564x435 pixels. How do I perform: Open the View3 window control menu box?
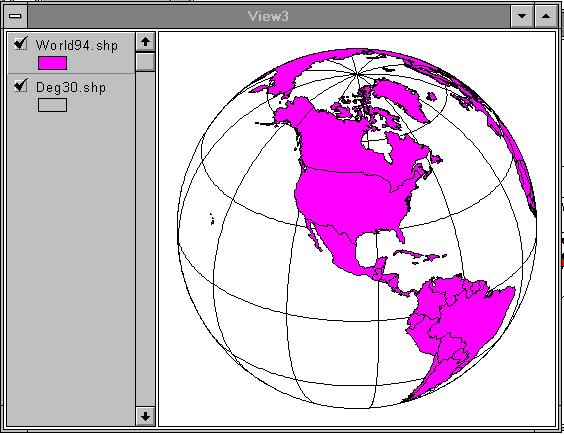point(15,16)
